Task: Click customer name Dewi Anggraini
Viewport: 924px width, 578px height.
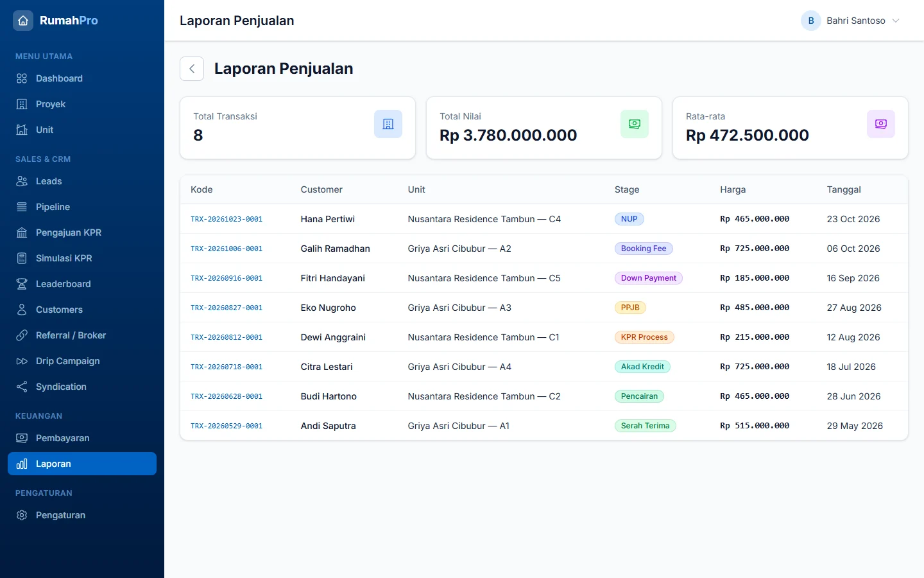Action: click(x=333, y=337)
